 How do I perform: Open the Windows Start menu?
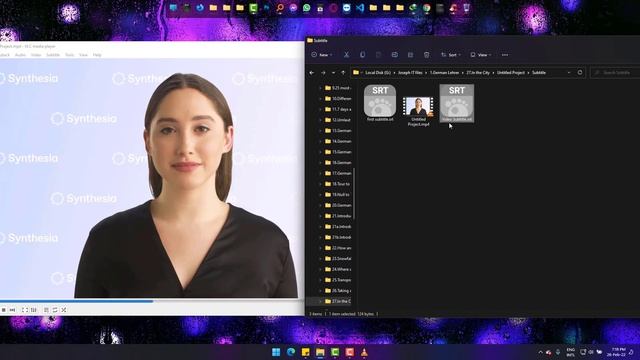tap(276, 352)
